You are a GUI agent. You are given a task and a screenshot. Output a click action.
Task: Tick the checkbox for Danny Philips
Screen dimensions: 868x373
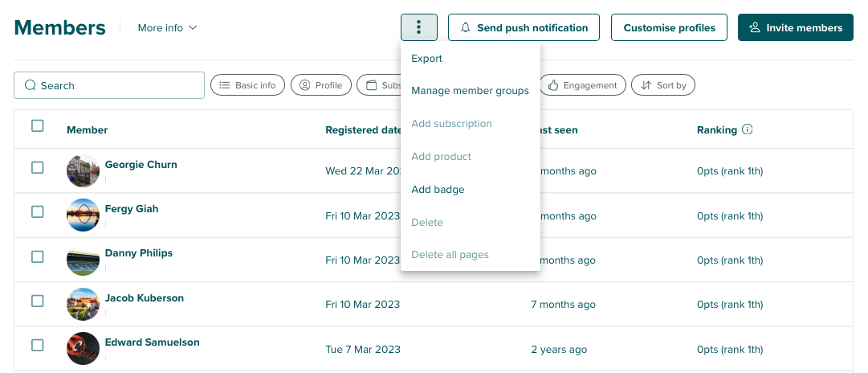click(38, 256)
